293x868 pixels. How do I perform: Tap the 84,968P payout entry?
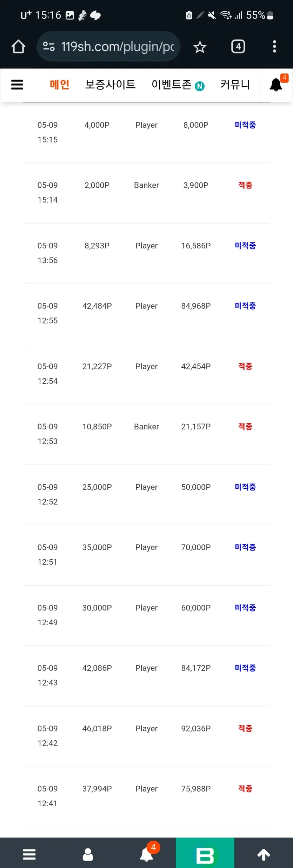click(196, 306)
